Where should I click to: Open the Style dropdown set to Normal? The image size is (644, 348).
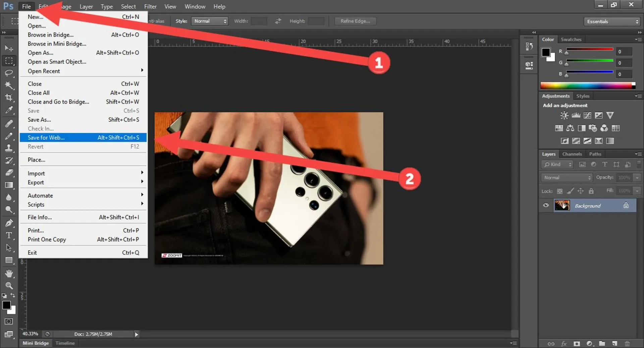210,21
